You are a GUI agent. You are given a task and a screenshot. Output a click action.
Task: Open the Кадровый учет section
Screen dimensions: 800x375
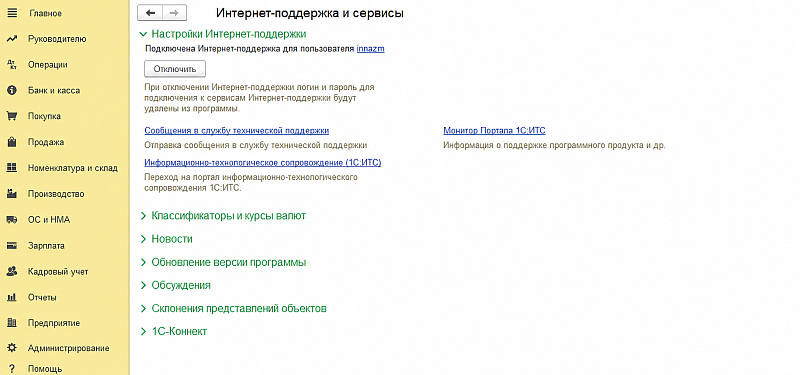[58, 271]
